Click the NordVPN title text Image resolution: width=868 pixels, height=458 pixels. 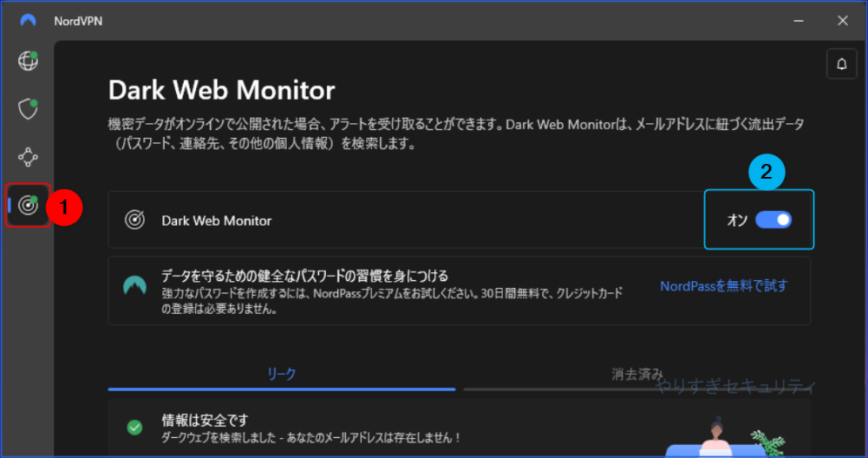coord(78,21)
